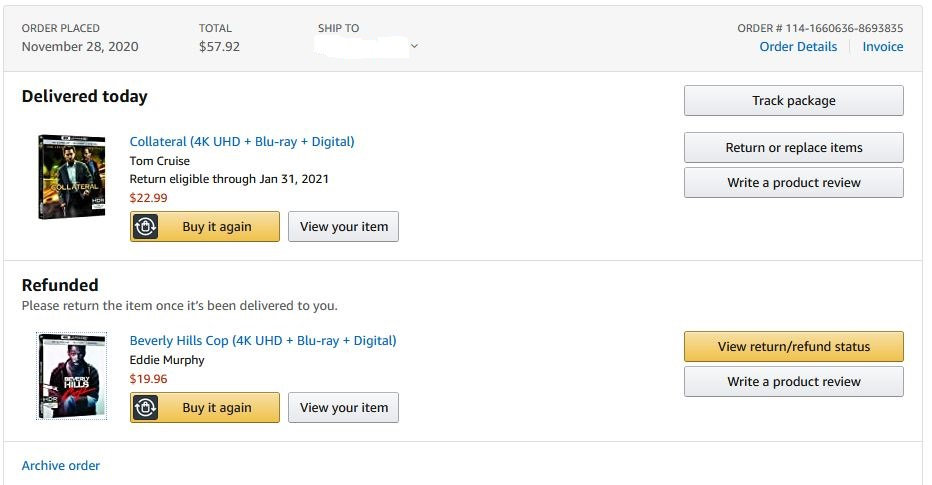Write a product review for Collateral

pyautogui.click(x=793, y=183)
